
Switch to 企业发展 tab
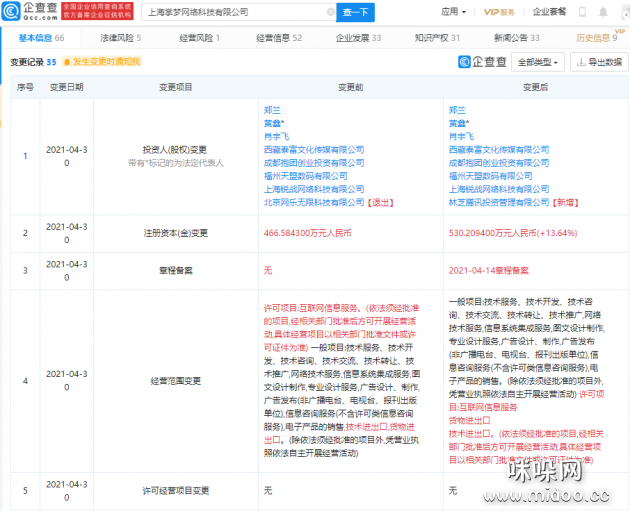tap(358, 38)
